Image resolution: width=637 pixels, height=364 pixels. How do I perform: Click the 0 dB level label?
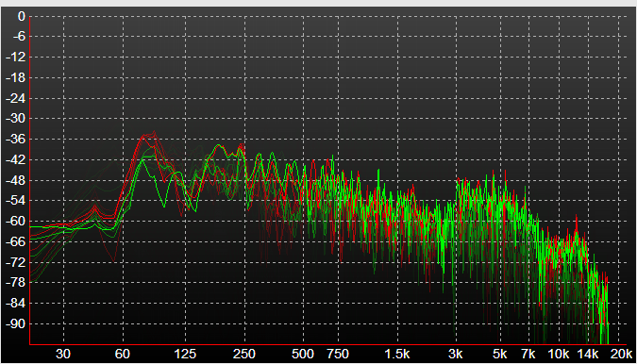point(22,16)
